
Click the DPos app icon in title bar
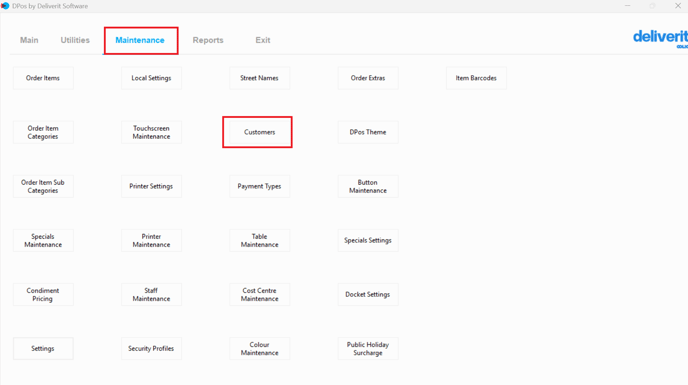coord(5,6)
